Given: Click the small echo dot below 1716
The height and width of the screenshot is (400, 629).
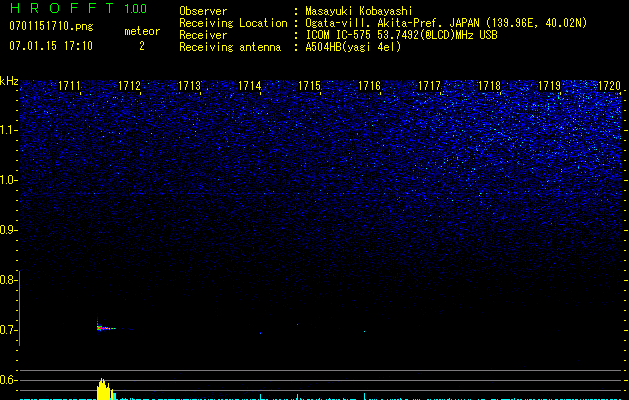Looking at the screenshot, I should (364, 331).
